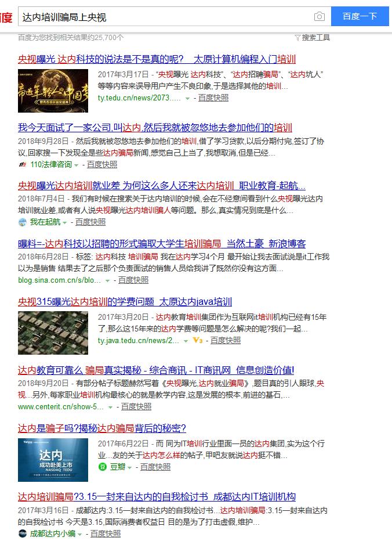Click the 达内成功赴美上市 thumbnail
This screenshot has width=392, height=548.
[x=53, y=460]
